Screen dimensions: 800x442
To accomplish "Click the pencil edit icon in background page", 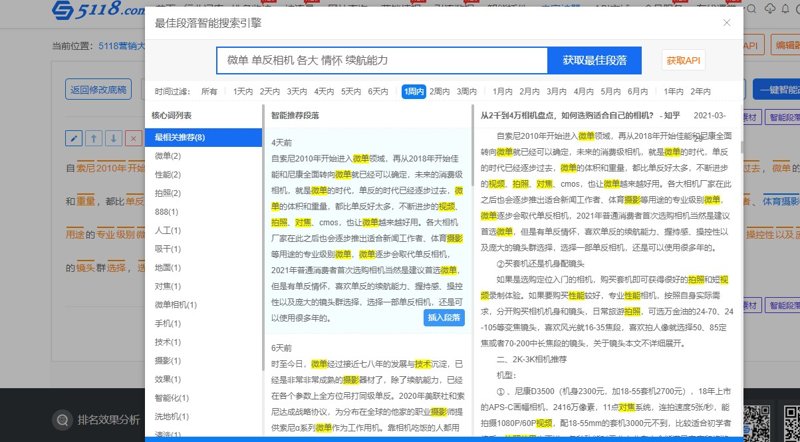I will coord(74,138).
